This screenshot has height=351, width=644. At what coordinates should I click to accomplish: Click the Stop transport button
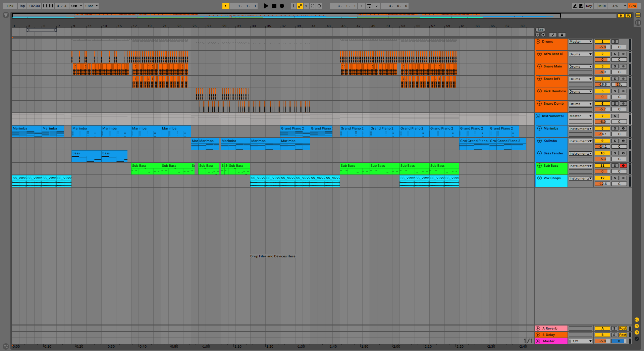pyautogui.click(x=274, y=6)
